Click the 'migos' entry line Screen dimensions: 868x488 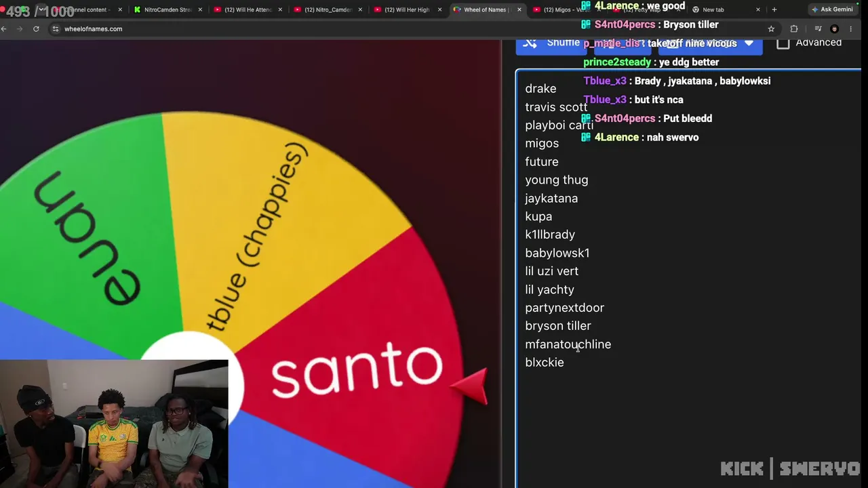[542, 144]
